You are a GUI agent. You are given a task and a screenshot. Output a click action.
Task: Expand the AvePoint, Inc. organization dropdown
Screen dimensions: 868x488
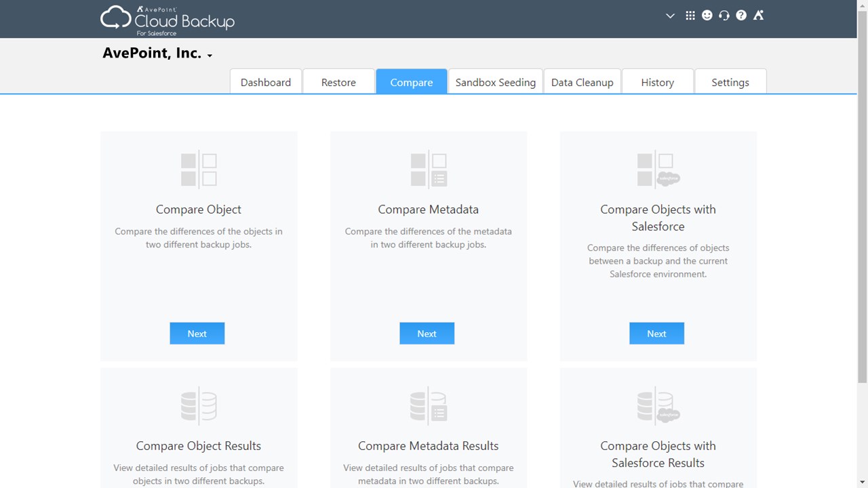pos(157,54)
